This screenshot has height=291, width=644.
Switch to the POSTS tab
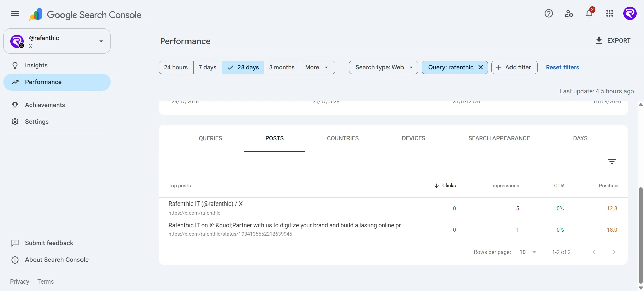274,138
